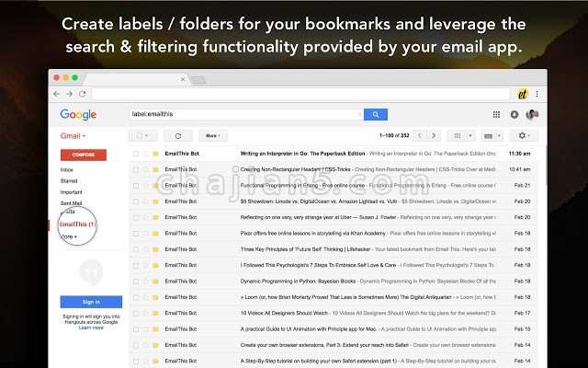588x368 pixels.
Task: Expand the More labels list in sidebar
Action: pos(69,236)
